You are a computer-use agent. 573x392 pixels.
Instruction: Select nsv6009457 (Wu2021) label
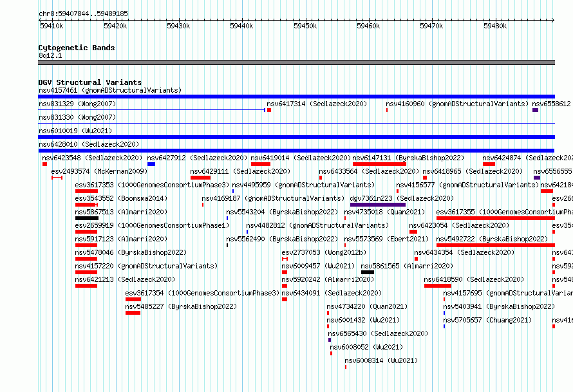click(x=318, y=266)
